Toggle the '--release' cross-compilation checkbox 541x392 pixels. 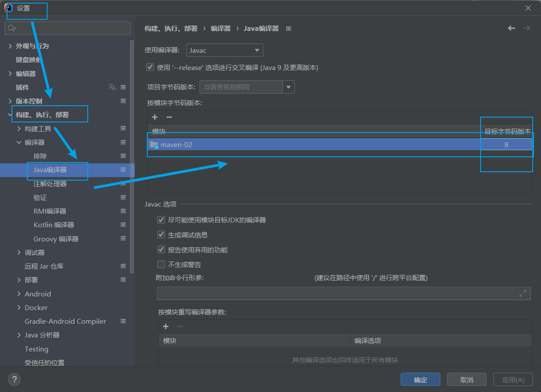150,67
